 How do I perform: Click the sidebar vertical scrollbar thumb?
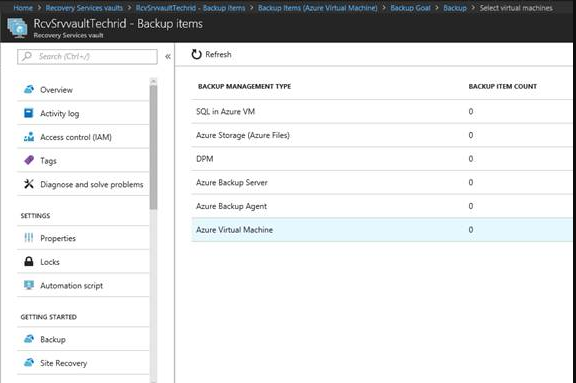click(153, 147)
